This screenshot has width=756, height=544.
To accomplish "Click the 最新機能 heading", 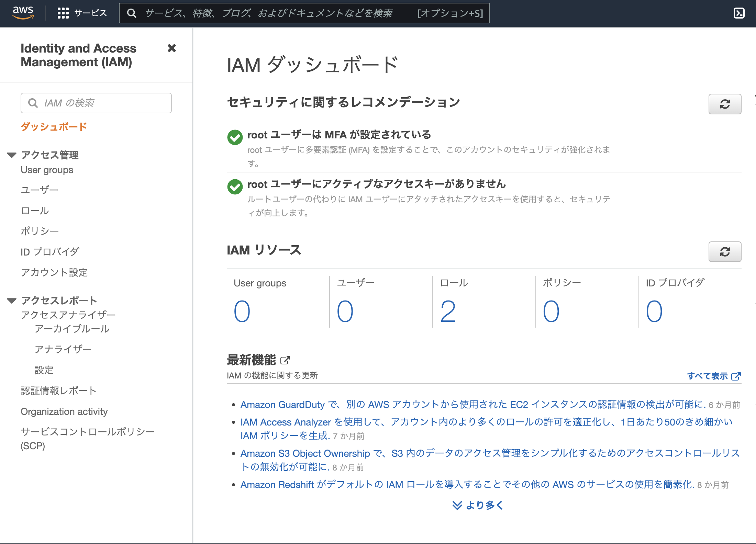I will [252, 360].
